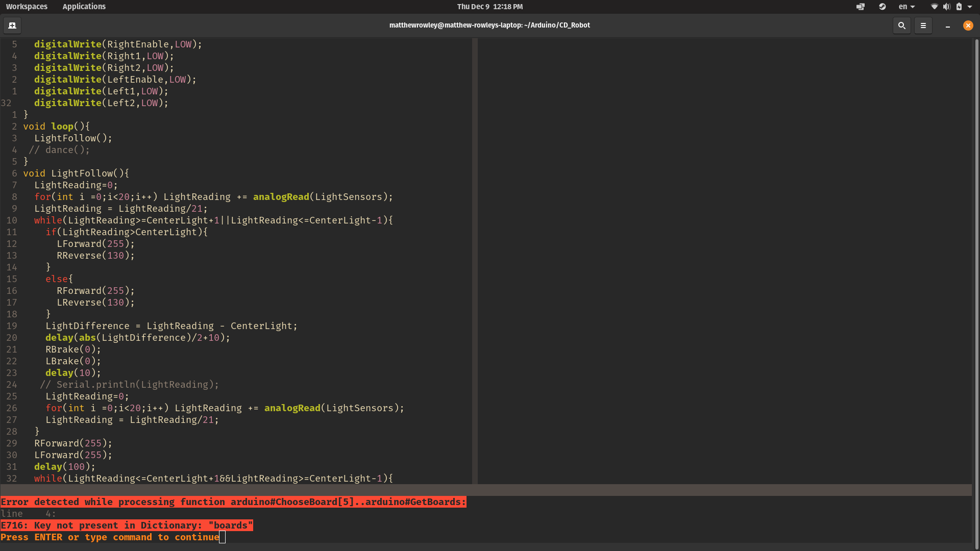980x551 pixels.
Task: Click the 'LightFollow();' call inside loop
Action: (x=73, y=138)
